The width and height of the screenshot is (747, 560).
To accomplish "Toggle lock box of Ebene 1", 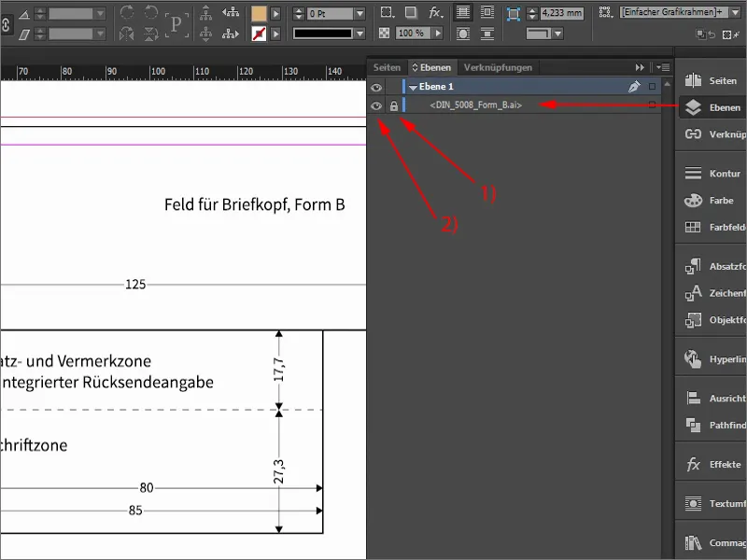I will 393,87.
